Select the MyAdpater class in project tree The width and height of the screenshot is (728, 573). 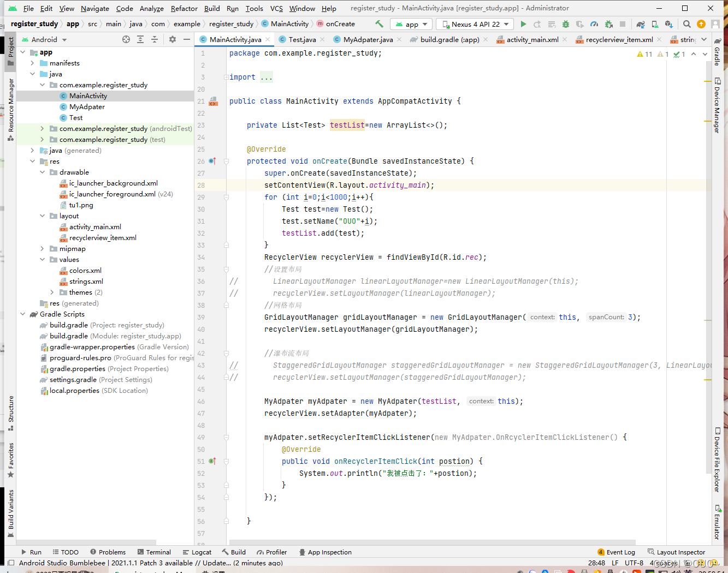[87, 107]
